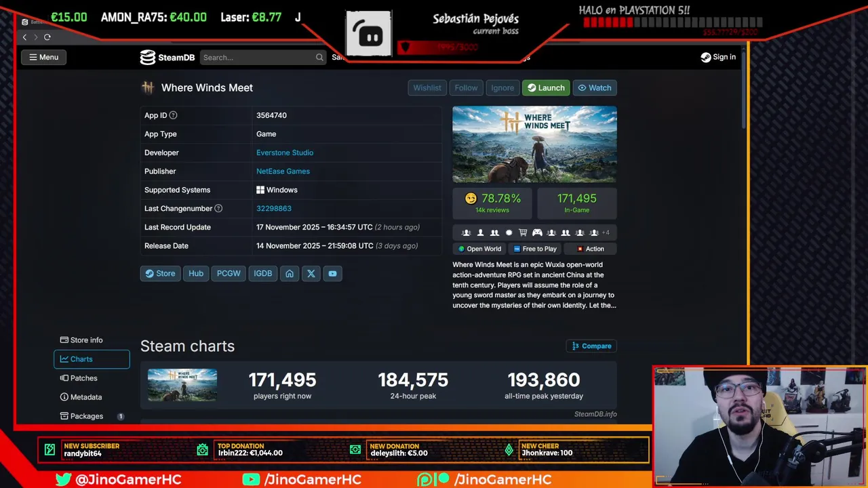Open the Action tag
868x488 pixels.
590,249
